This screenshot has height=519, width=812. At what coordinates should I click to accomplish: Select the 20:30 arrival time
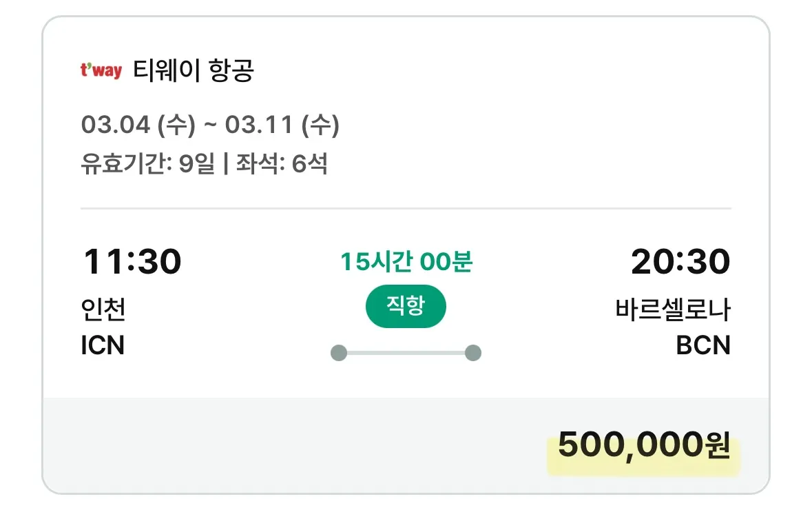tap(680, 262)
